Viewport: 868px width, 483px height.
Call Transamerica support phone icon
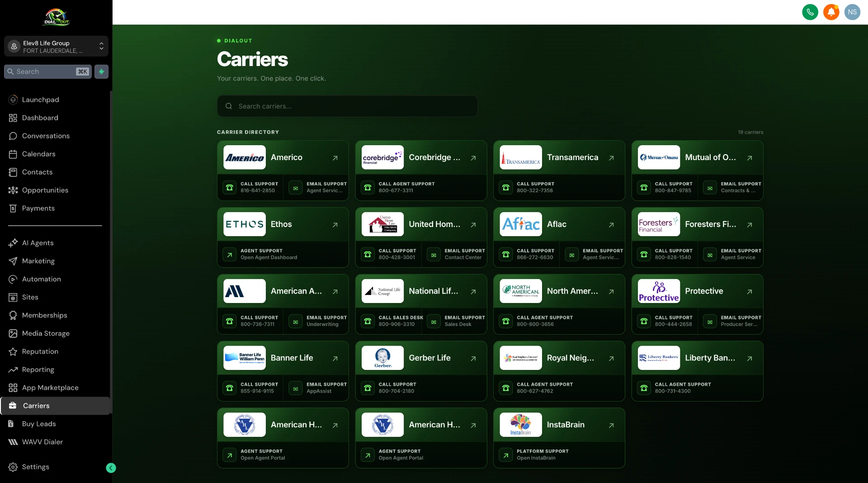(x=506, y=187)
